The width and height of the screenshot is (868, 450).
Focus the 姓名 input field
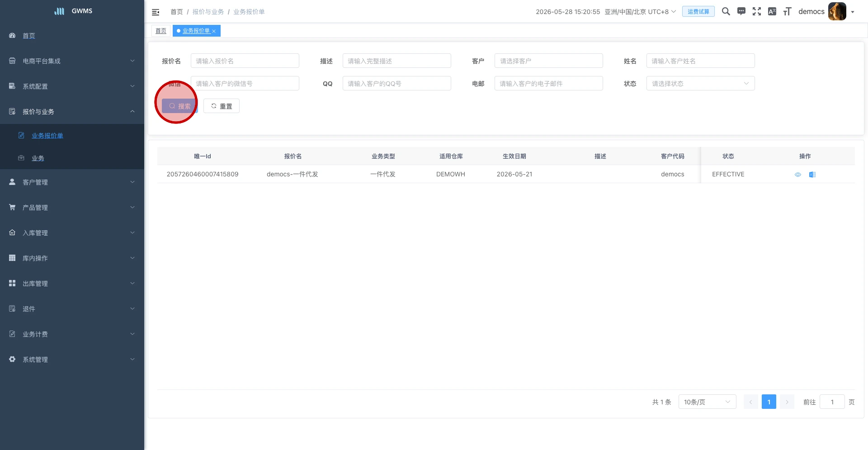(x=700, y=61)
